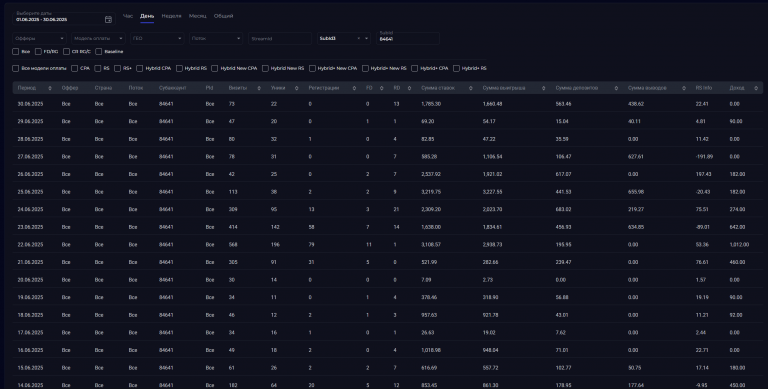Check the RS payment model checkbox
768x389 pixels.
click(98, 69)
